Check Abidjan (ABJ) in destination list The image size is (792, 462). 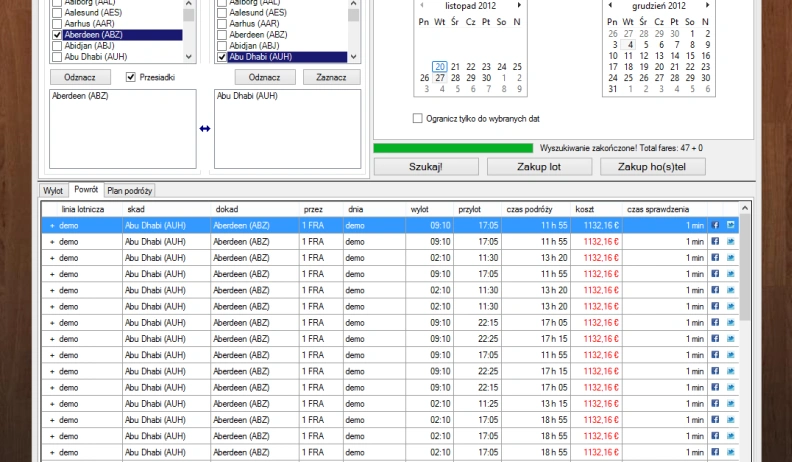222,46
